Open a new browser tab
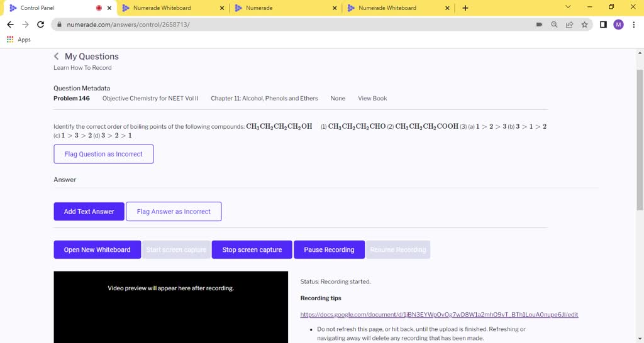The image size is (644, 343). pos(465,8)
